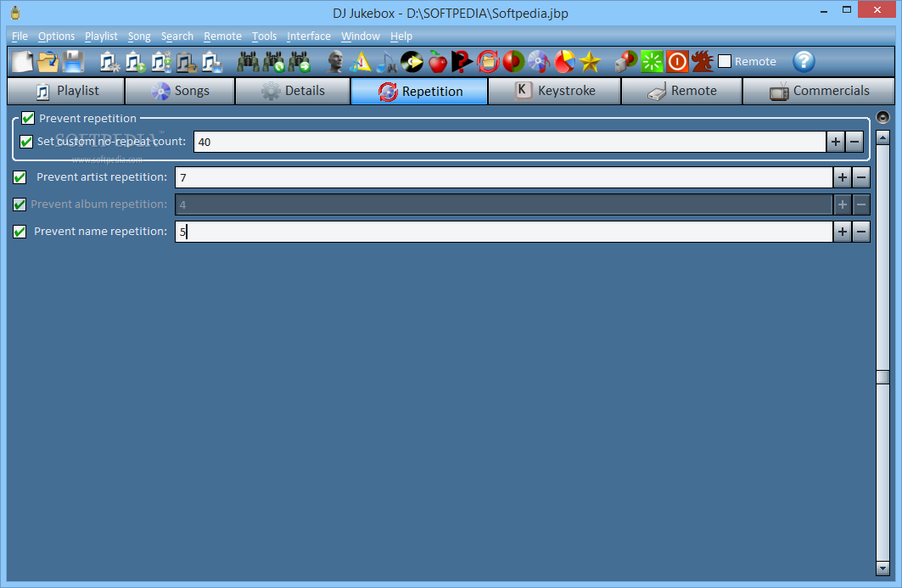This screenshot has width=902, height=588.
Task: Select the Repetition tab
Action: pos(419,91)
